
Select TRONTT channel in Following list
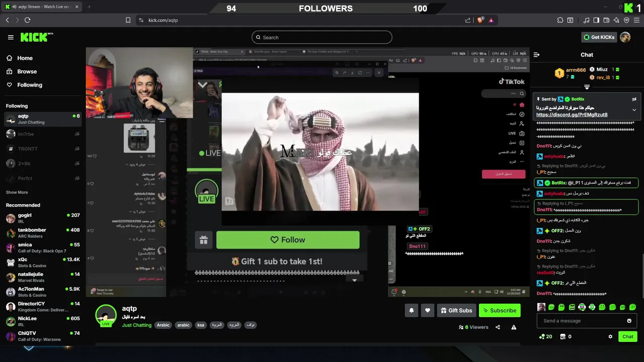(x=43, y=149)
